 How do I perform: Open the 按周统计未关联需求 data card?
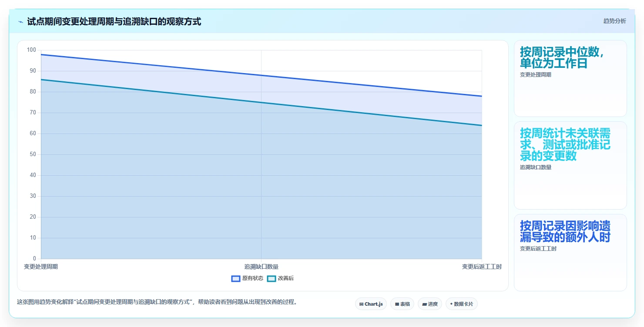tap(570, 165)
